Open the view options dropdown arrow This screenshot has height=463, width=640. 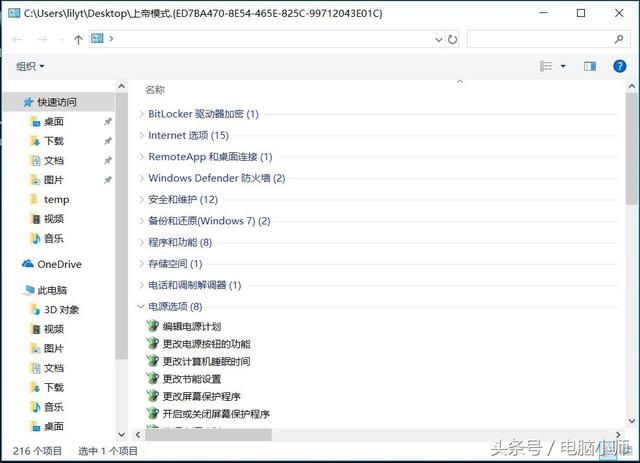(x=563, y=66)
